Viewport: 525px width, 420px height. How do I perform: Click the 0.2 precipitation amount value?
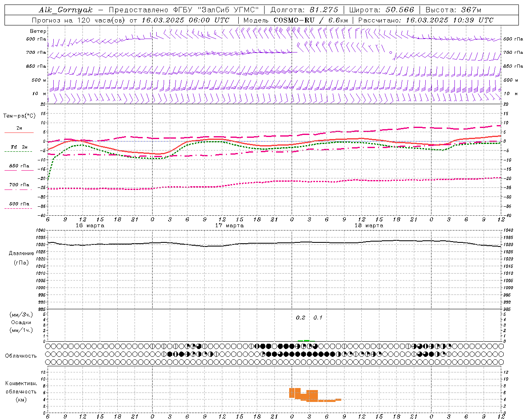point(301,317)
